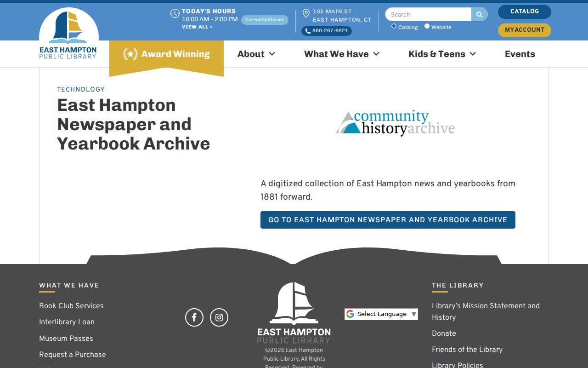This screenshot has height=368, width=588.
Task: Select the Website search radio button
Action: point(427,26)
